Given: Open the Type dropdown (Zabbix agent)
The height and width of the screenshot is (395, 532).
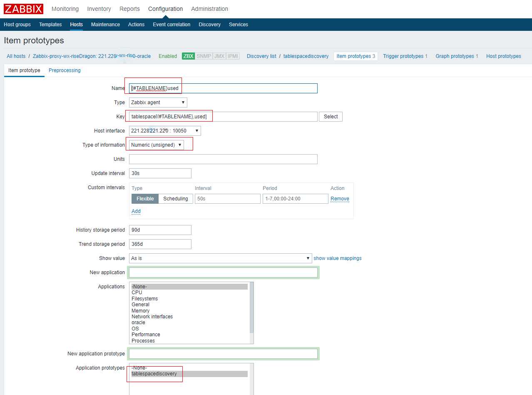Looking at the screenshot, I should [158, 102].
